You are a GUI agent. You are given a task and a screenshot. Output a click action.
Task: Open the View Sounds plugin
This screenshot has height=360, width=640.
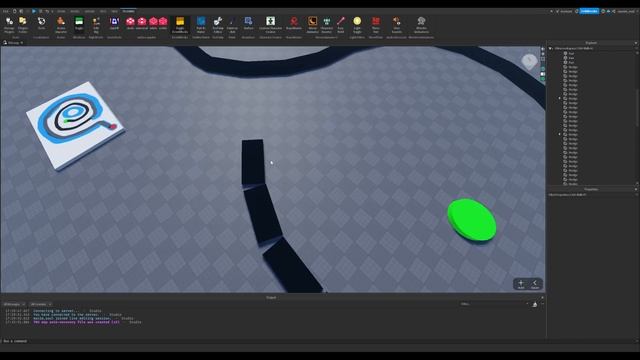coord(396,24)
